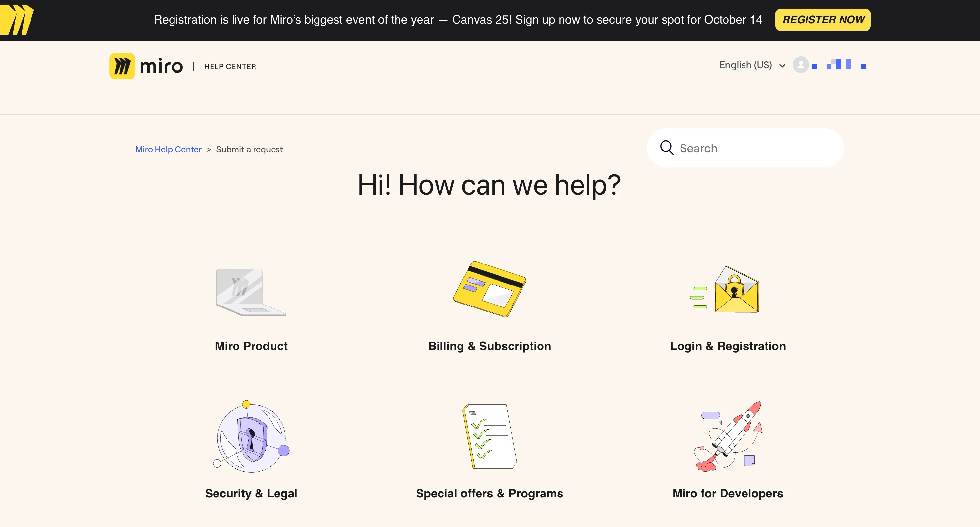Click the yellow Miro banner logo
Viewport: 980px width, 527px height.
coord(17,19)
